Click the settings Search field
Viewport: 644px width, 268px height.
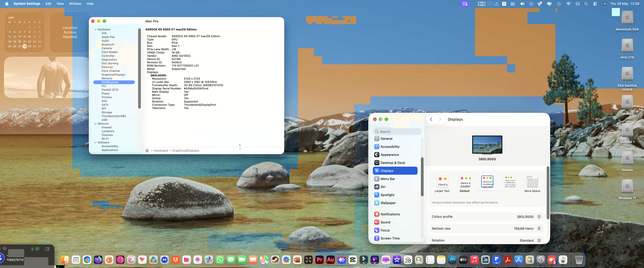[x=397, y=132]
